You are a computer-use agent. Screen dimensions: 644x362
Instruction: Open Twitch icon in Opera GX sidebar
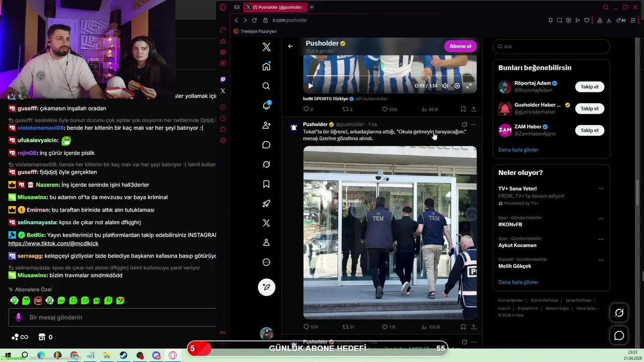223,79
